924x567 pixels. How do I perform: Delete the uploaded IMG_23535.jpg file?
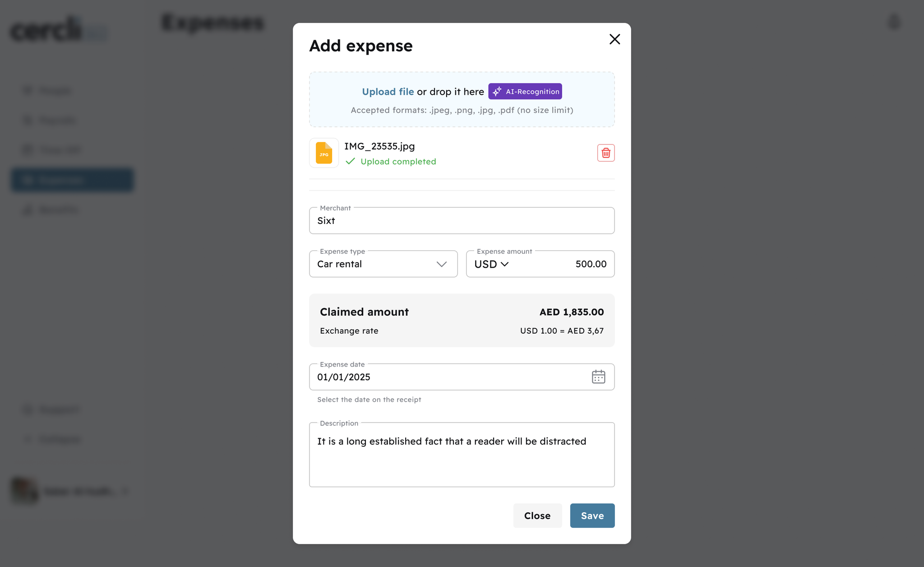(x=605, y=153)
